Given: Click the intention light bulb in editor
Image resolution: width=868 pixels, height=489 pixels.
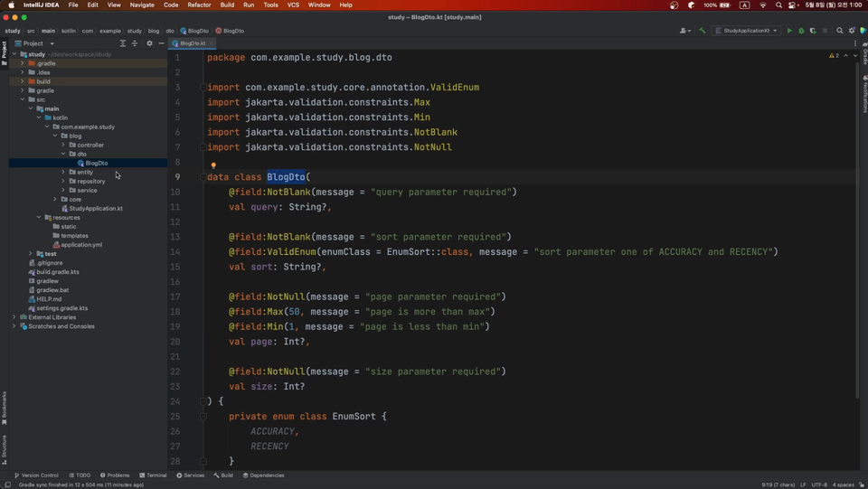Looking at the screenshot, I should [213, 166].
